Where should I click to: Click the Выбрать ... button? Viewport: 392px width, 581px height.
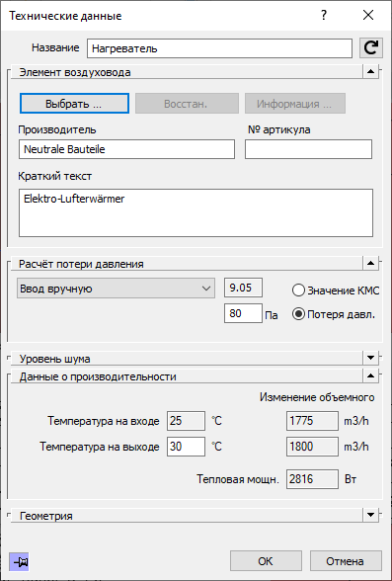point(74,104)
